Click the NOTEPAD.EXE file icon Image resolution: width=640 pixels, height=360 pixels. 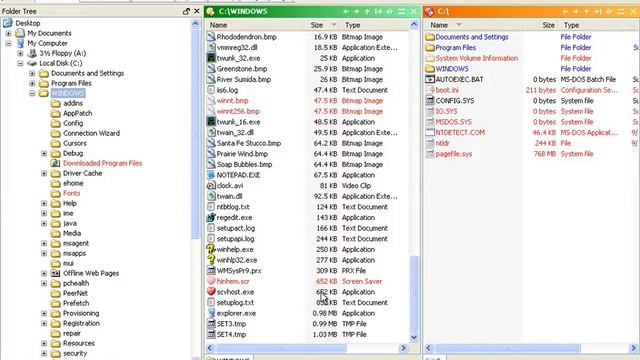click(x=211, y=175)
